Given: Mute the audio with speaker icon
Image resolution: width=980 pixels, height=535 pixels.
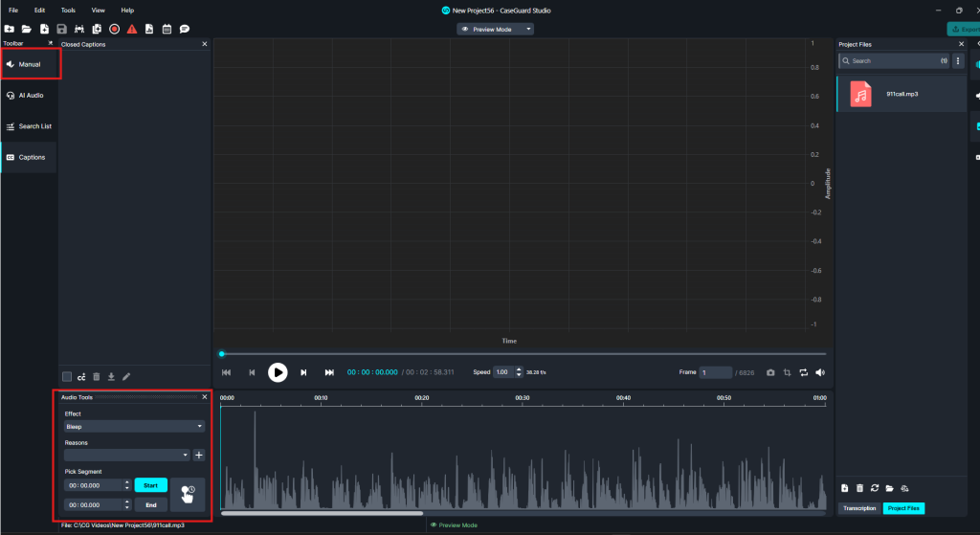Looking at the screenshot, I should tap(820, 372).
